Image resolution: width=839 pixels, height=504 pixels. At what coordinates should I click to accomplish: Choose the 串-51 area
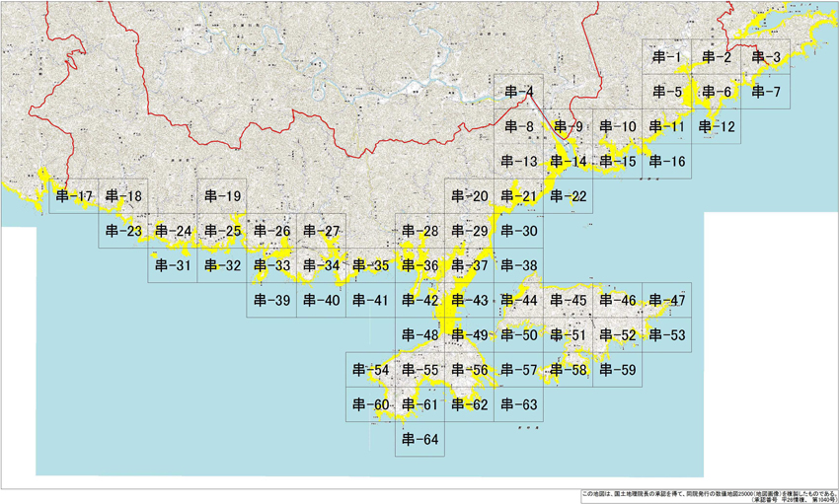pyautogui.click(x=568, y=334)
